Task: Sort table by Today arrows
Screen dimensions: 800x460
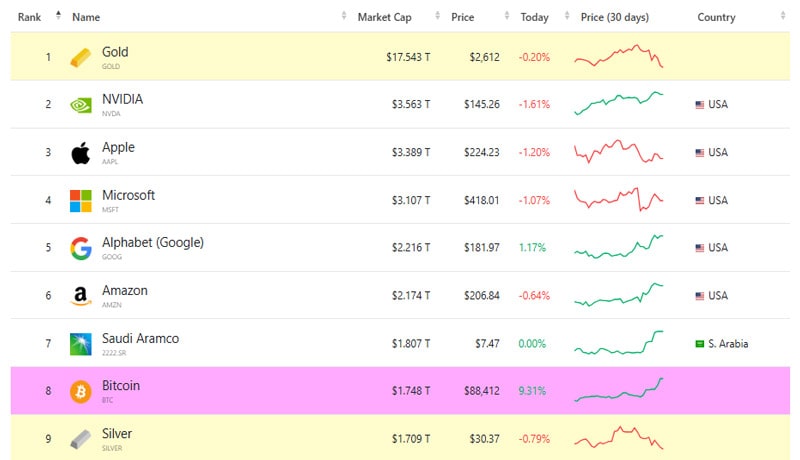Action: [x=567, y=16]
